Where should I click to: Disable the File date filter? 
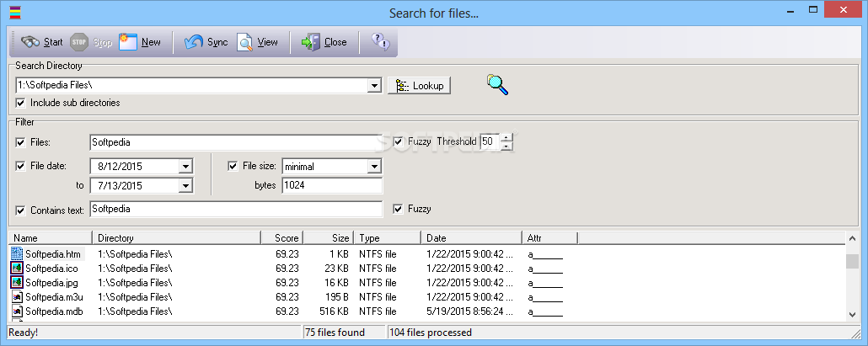tap(20, 166)
